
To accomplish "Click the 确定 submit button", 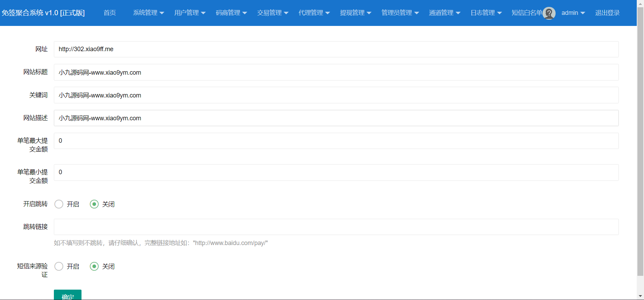I will coord(68,295).
